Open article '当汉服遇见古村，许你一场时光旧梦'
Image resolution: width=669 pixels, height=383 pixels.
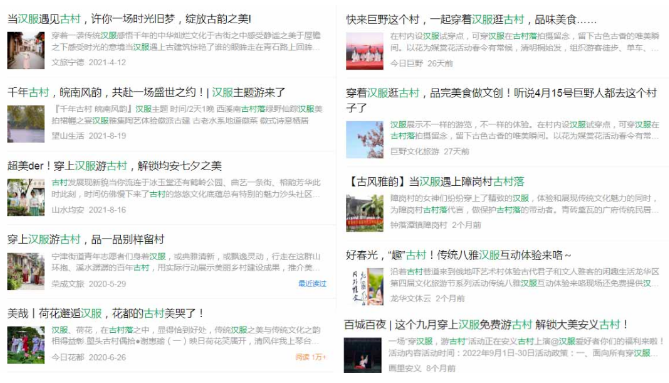pos(129,19)
